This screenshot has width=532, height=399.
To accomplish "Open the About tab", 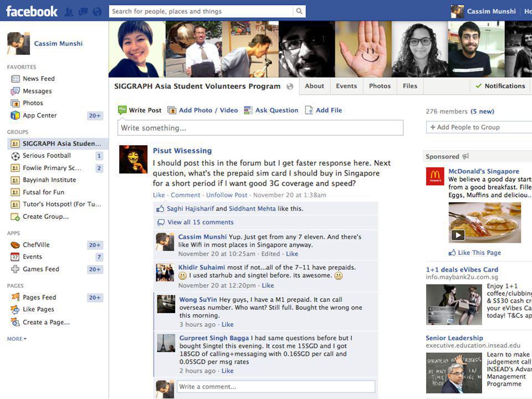I will (x=314, y=86).
